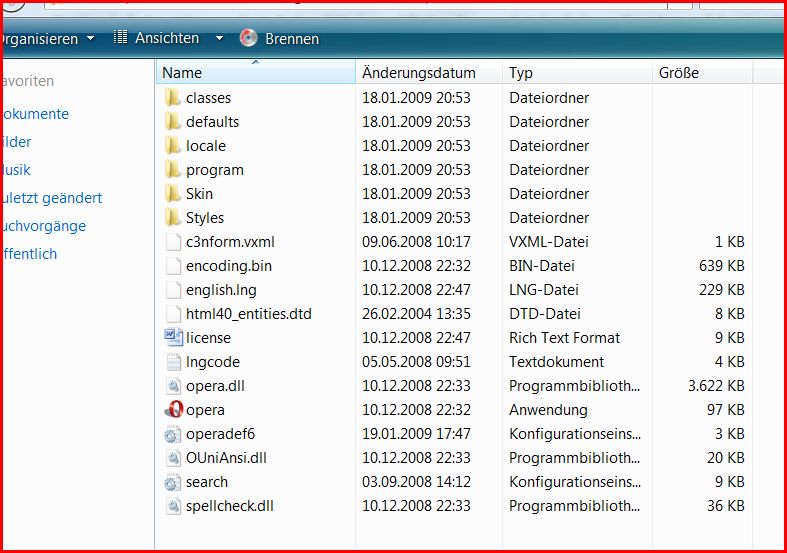The height and width of the screenshot is (553, 787).
Task: Open the Organisieren dropdown arrow
Action: tap(90, 38)
